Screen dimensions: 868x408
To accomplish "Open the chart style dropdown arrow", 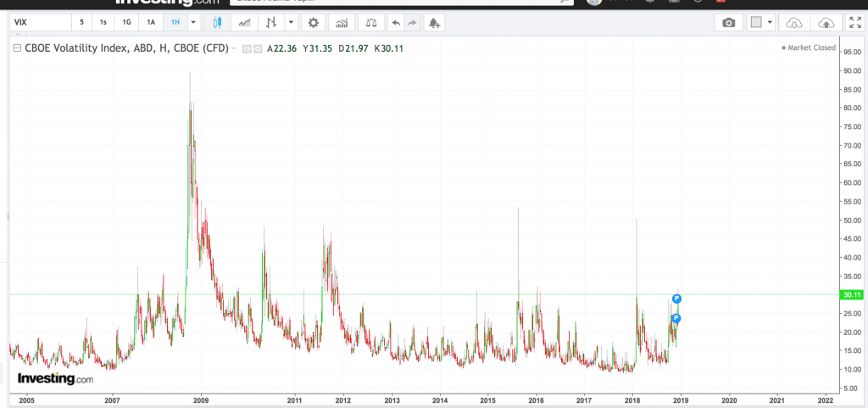I will (x=292, y=23).
